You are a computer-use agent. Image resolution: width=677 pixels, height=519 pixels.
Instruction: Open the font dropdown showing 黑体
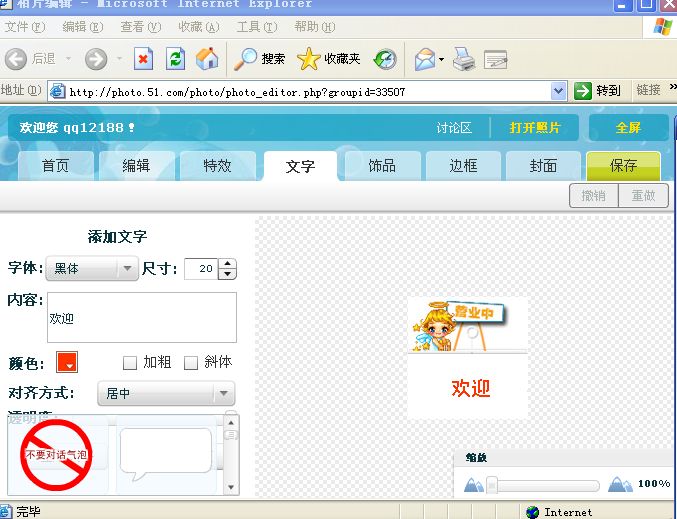pyautogui.click(x=92, y=269)
